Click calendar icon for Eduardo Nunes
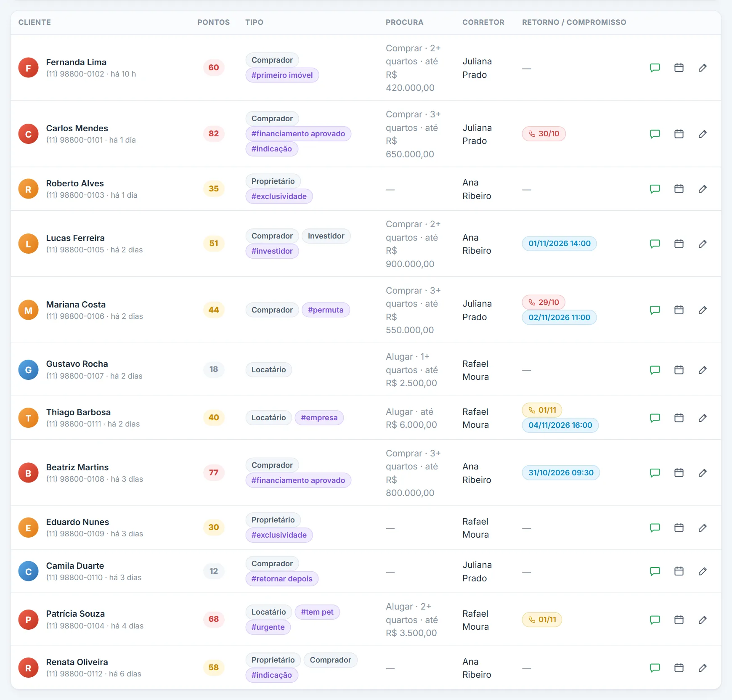The height and width of the screenshot is (700, 732). tap(679, 528)
